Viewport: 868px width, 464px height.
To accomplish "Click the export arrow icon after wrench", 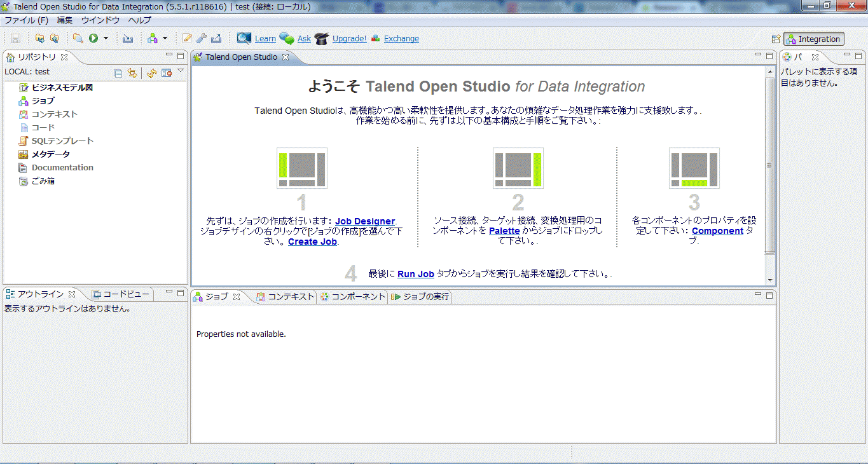I will [216, 39].
